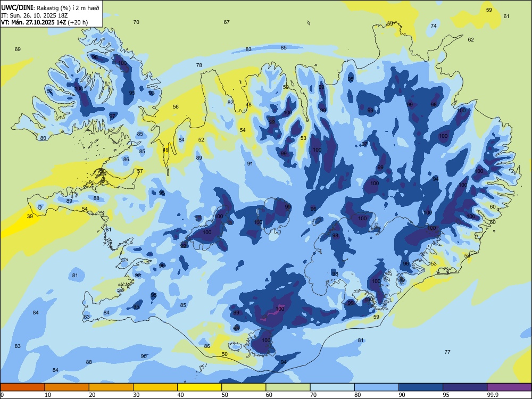This screenshot has height=399, width=532.
Task: Click the '92' value in the Westfjords
Action: pos(49,90)
